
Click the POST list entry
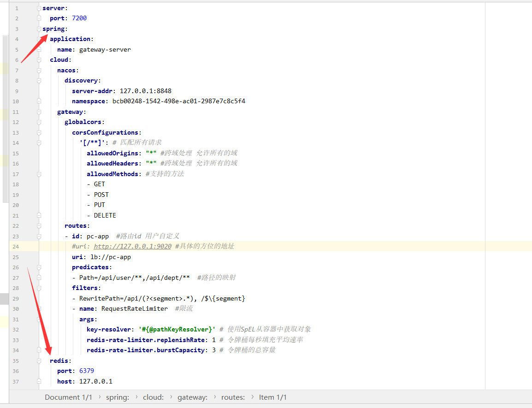point(101,195)
